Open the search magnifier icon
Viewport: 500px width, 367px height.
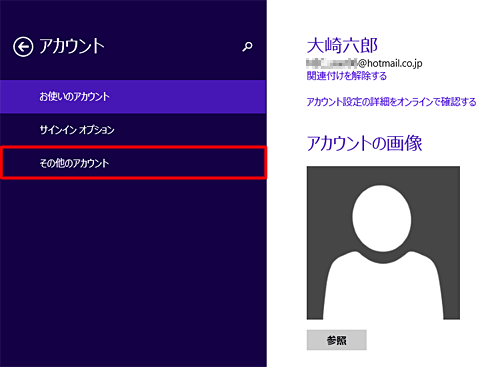(247, 47)
